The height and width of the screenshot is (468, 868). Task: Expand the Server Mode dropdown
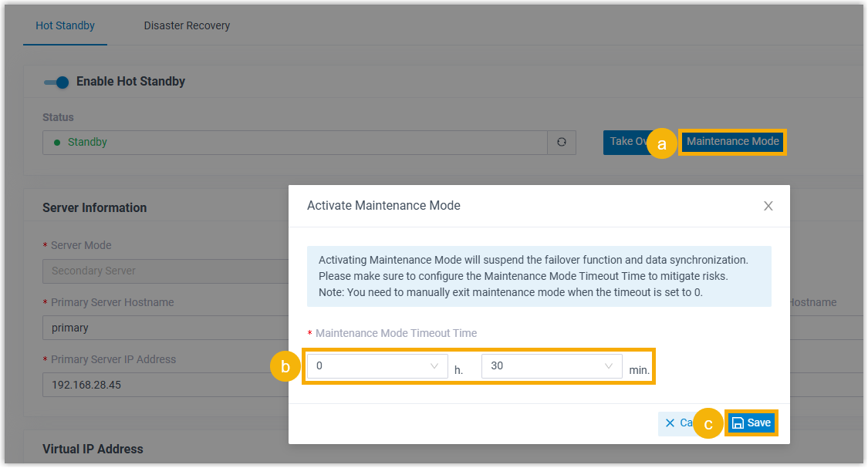click(162, 271)
